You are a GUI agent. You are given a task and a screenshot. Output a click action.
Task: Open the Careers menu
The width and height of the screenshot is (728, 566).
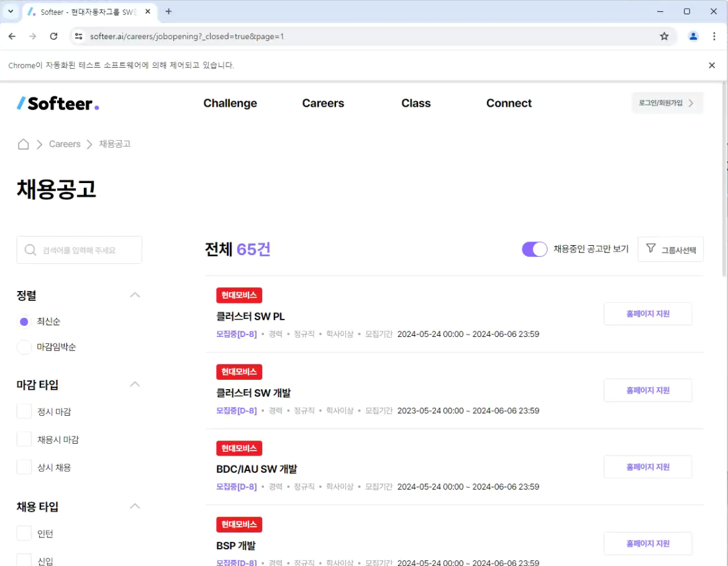[x=322, y=103]
